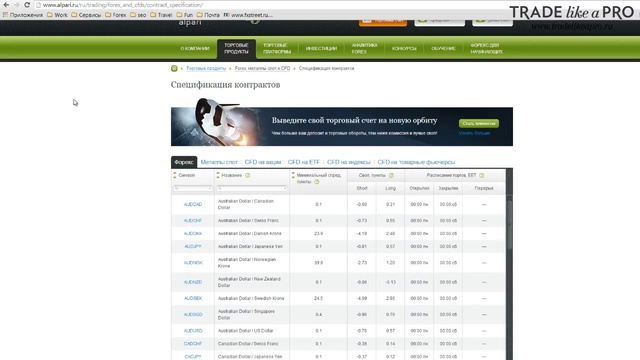Open the Apps bookmarks shortcut icon
The image size is (640, 360).
click(5, 15)
